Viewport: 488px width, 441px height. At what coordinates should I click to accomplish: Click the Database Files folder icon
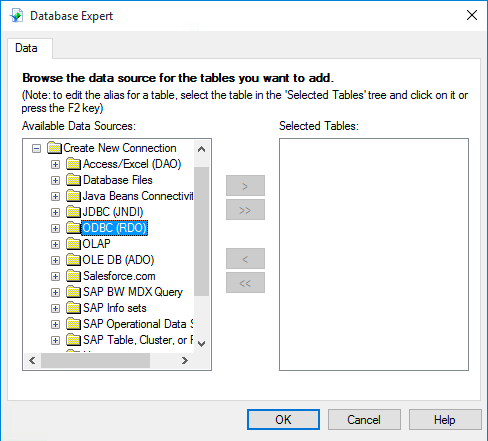[x=73, y=180]
